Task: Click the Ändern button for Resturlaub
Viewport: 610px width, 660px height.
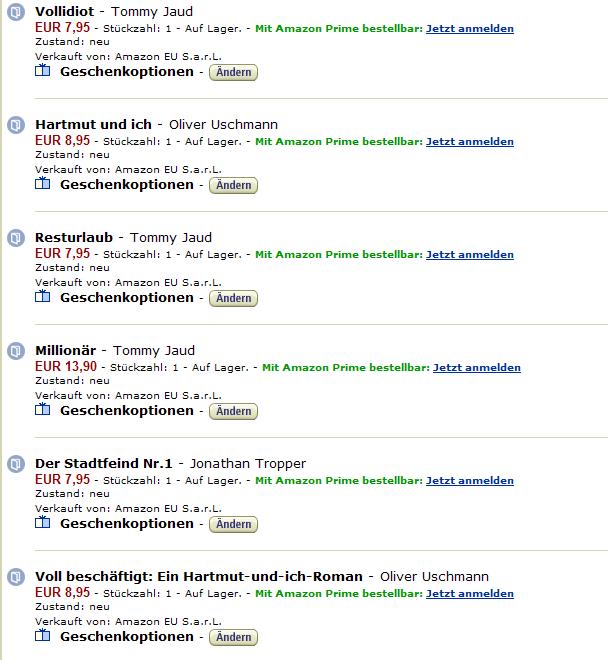Action: click(233, 298)
